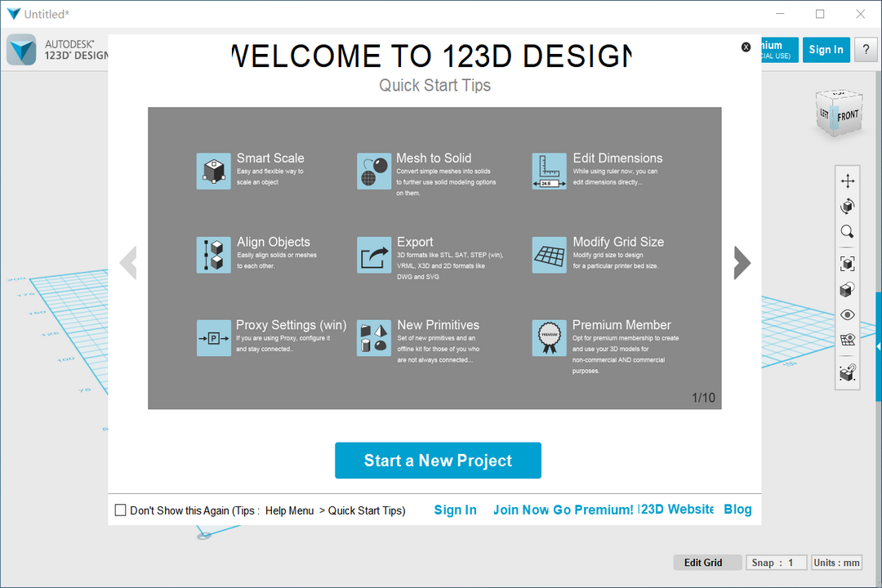This screenshot has height=588, width=882.
Task: Expand the collapsed right side panel arrow
Action: click(x=878, y=346)
